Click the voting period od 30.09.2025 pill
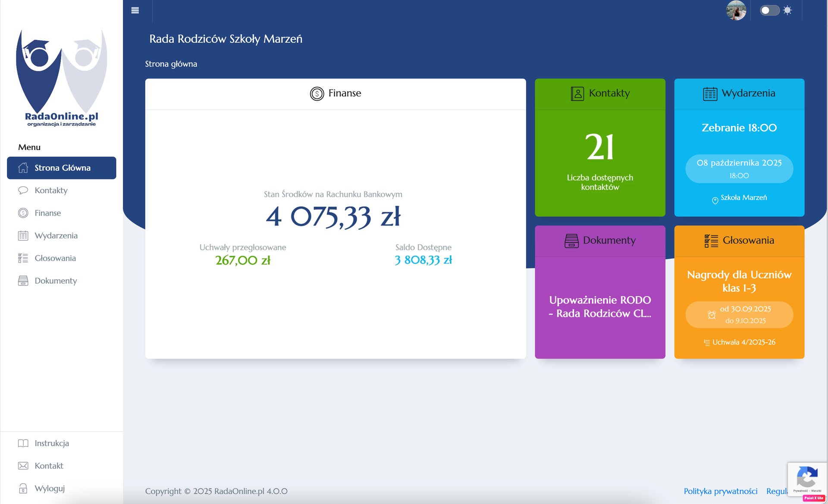This screenshot has width=828, height=504. pyautogui.click(x=739, y=315)
